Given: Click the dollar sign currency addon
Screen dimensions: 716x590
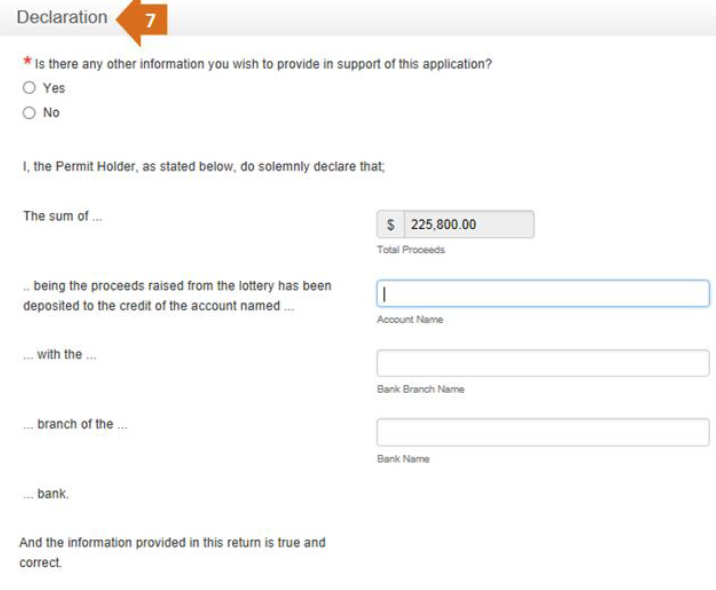Looking at the screenshot, I should point(390,224).
